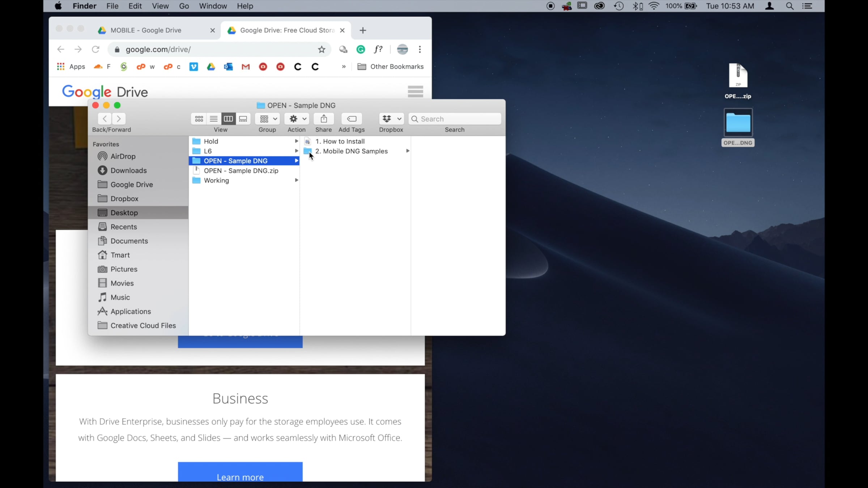Open Spotlight search in menu bar
Screen dimensions: 868x488
[x=790, y=6]
